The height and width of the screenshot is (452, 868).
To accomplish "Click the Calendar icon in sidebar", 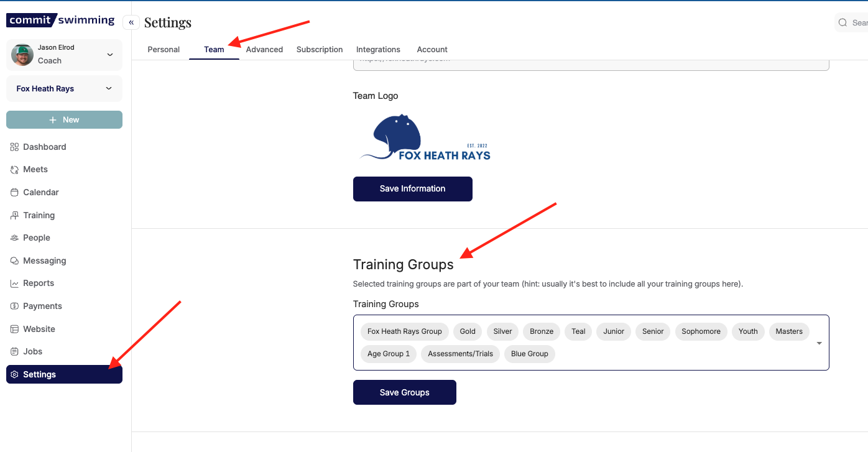I will (15, 192).
